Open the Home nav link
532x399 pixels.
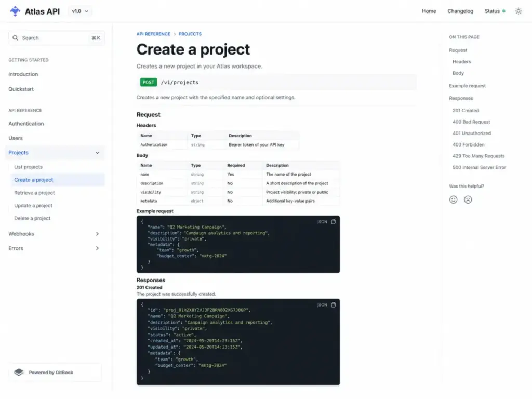(429, 11)
